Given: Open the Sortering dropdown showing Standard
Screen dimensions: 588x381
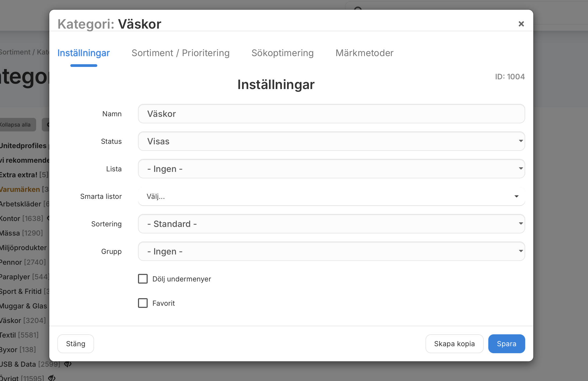Looking at the screenshot, I should click(x=331, y=224).
